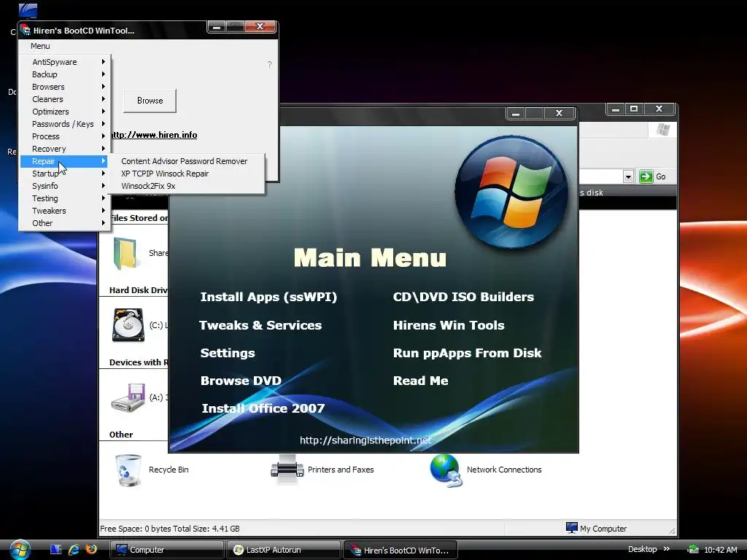Viewport: 747px width, 560px height.
Task: Expand the Cleaners submenu
Action: pyautogui.click(x=63, y=99)
